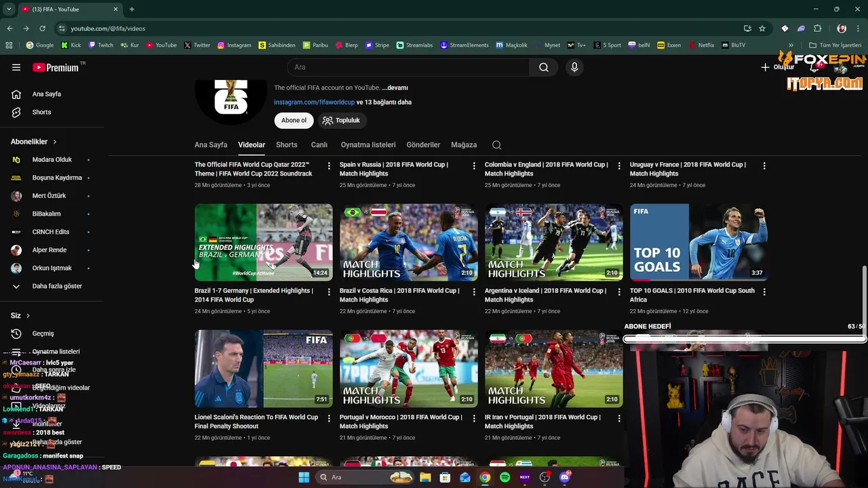This screenshot has height=488, width=868.
Task: Expand channel description with ...devamı
Action: click(x=395, y=87)
